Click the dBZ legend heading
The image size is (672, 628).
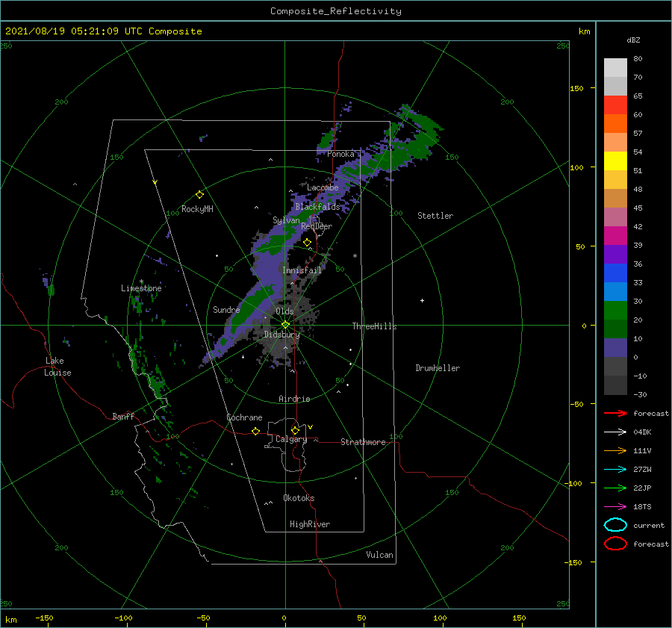(633, 40)
